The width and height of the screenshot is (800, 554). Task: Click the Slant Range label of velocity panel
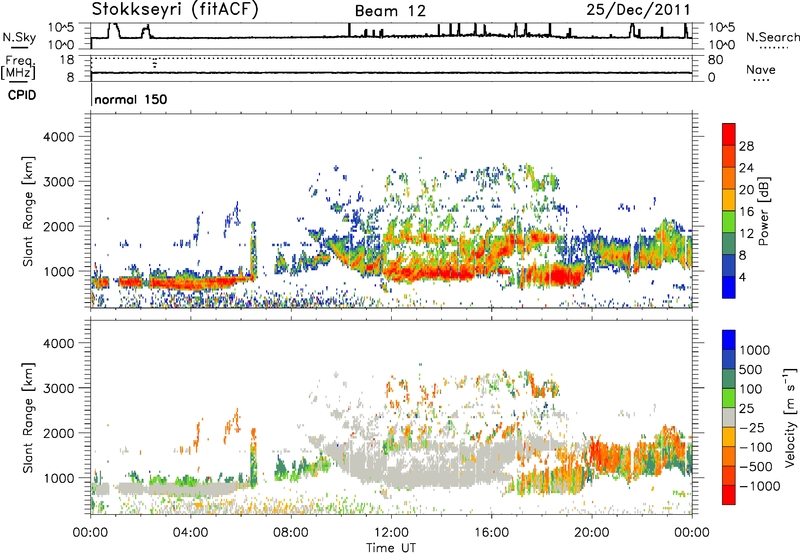point(28,417)
